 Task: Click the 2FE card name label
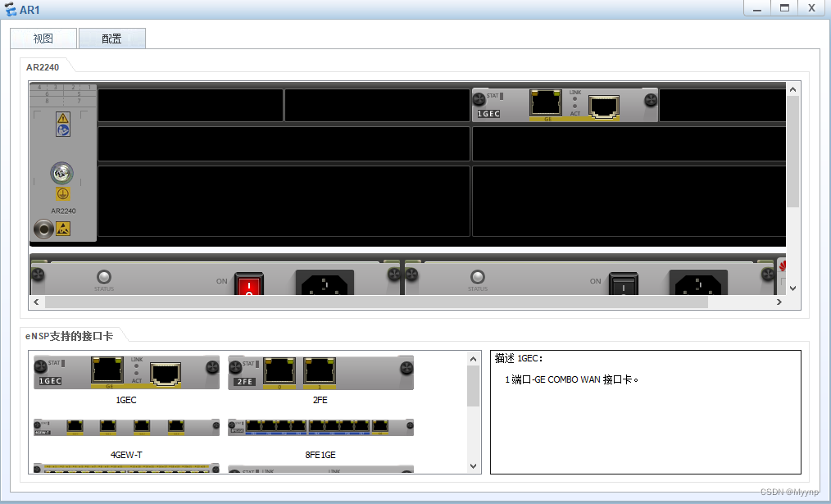[320, 400]
